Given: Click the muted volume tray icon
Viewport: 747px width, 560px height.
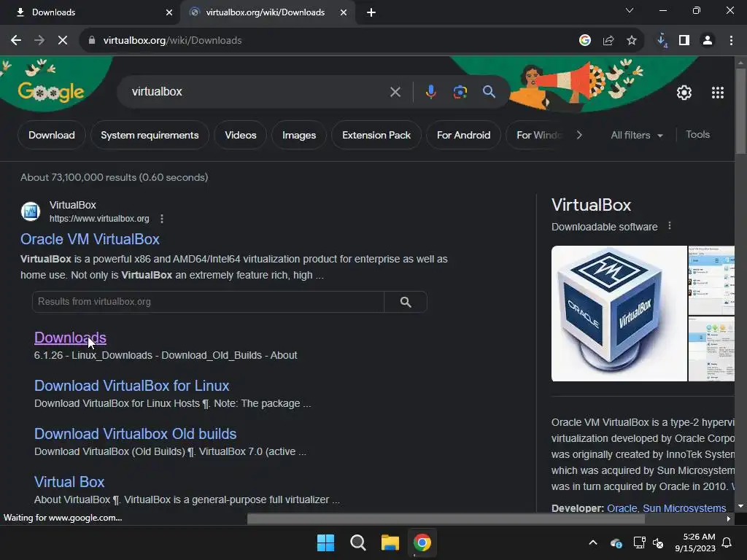Looking at the screenshot, I should (x=658, y=542).
